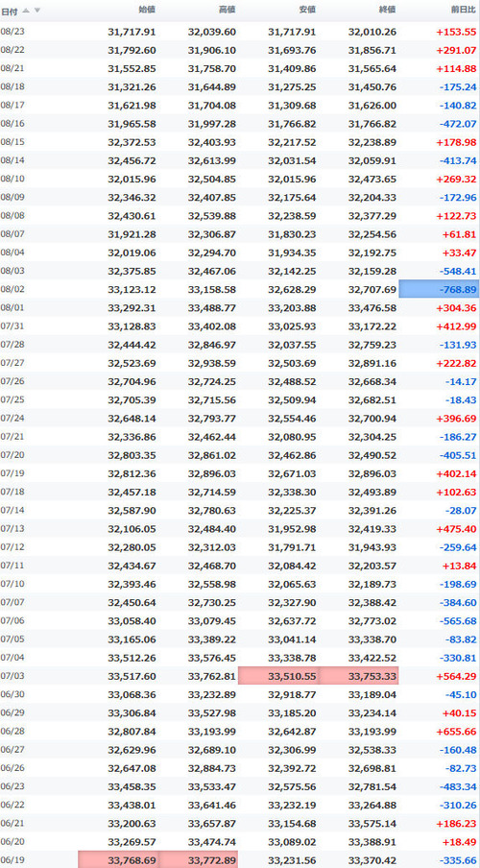Click the 06/19 date cell
The image size is (480, 868).
pyautogui.click(x=12, y=859)
